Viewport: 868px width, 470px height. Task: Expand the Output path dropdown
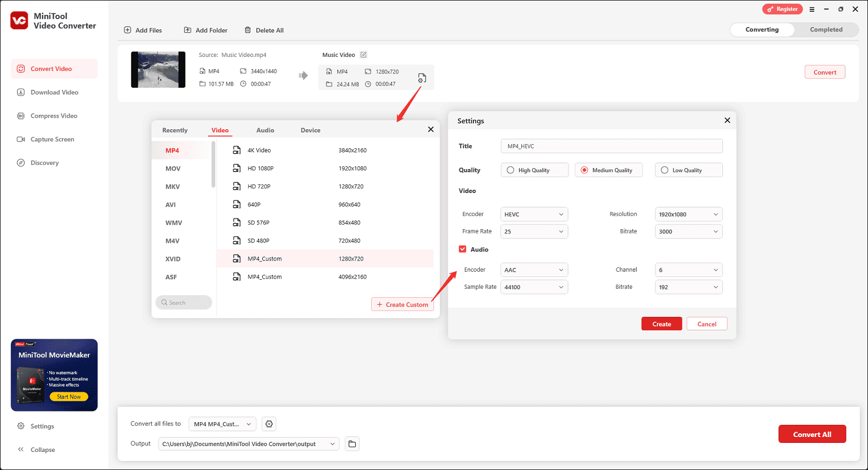point(248,444)
